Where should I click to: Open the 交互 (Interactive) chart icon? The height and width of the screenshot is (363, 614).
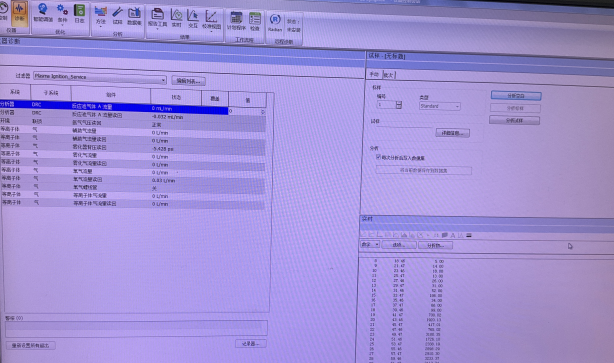(193, 19)
